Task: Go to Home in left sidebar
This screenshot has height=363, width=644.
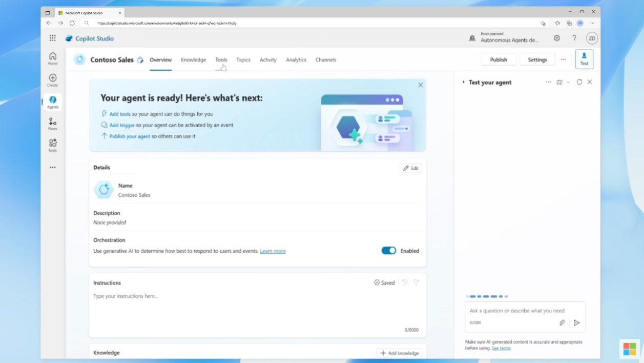Action: (53, 58)
